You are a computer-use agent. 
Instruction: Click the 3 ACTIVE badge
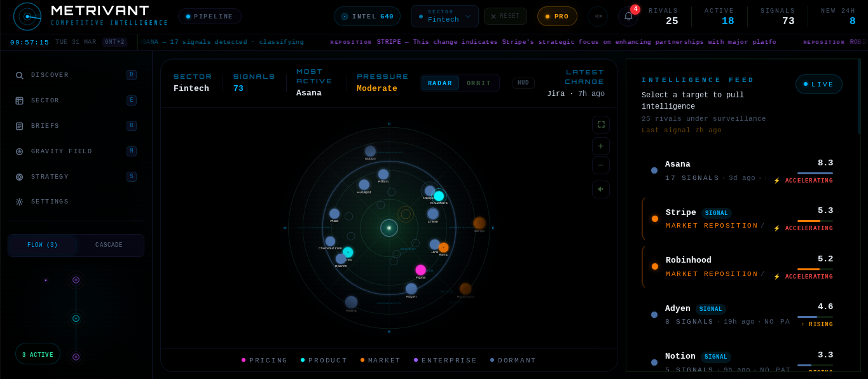pyautogui.click(x=38, y=354)
